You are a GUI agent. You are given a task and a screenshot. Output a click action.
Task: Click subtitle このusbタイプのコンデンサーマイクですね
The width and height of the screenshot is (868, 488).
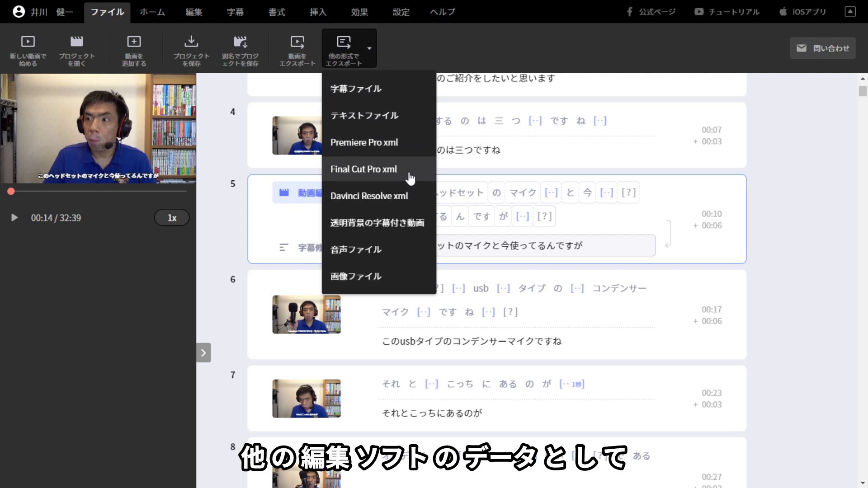[x=472, y=342]
